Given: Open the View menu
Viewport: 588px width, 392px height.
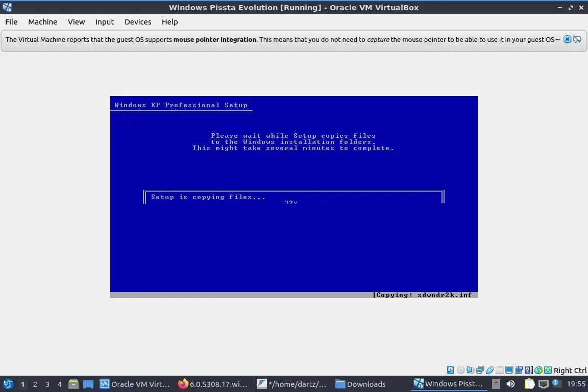Looking at the screenshot, I should (76, 22).
